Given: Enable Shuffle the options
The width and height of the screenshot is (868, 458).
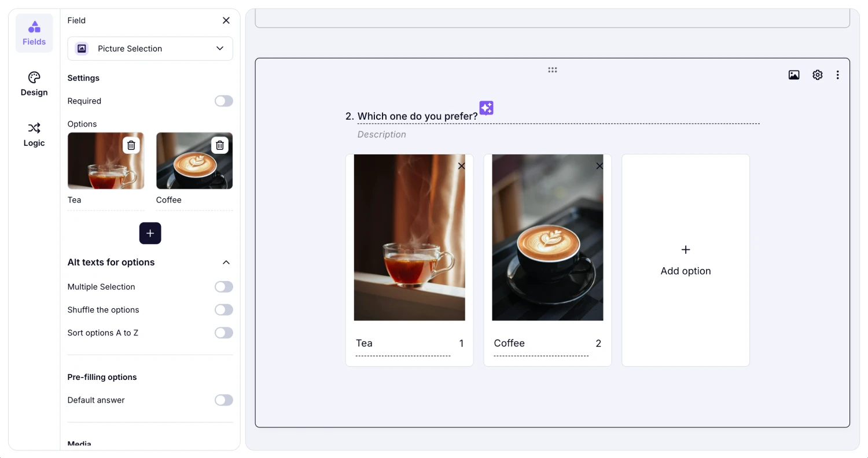Looking at the screenshot, I should click(x=223, y=309).
